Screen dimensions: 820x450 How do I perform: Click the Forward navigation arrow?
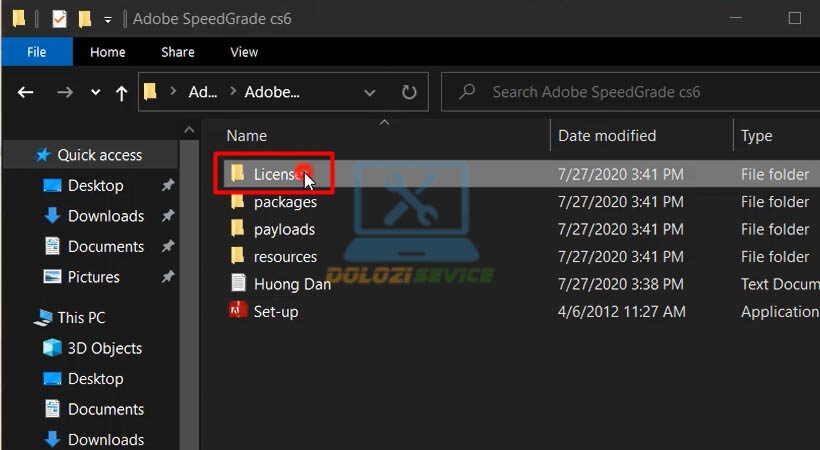65,93
